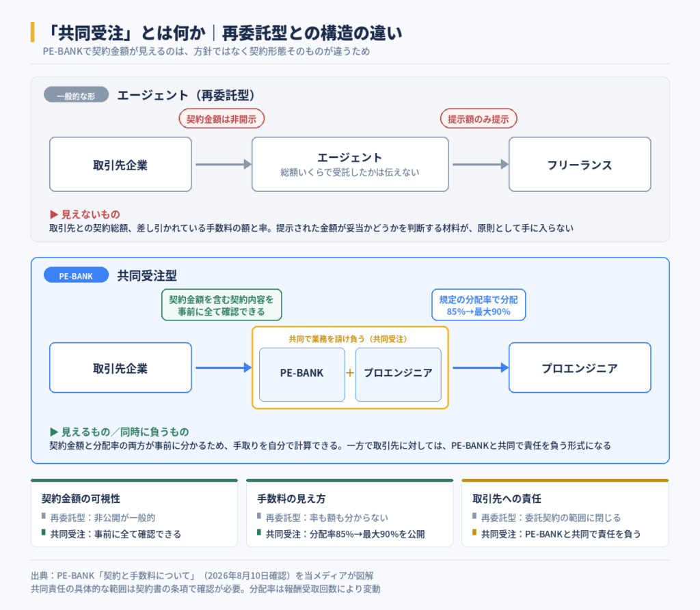Open the 契約金額の可視性 summary card
The image size is (700, 610).
click(x=135, y=513)
